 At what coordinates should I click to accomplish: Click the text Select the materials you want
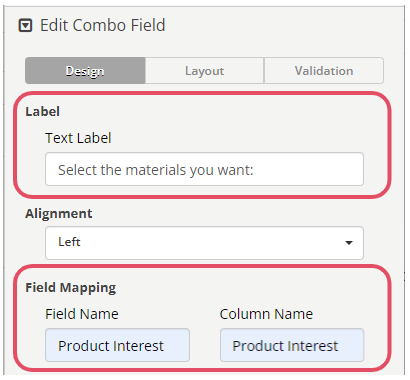coord(156,170)
